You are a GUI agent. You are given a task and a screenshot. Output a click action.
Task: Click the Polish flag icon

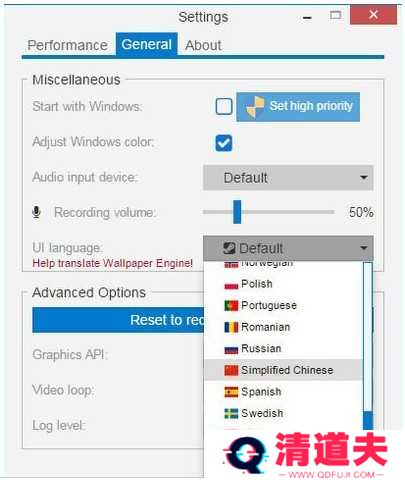click(231, 284)
